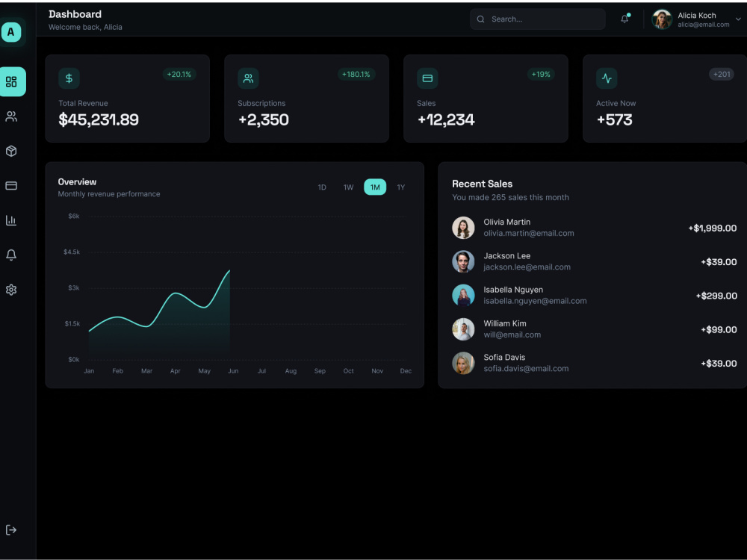Open the bell notifications icon in sidebar

[11, 255]
